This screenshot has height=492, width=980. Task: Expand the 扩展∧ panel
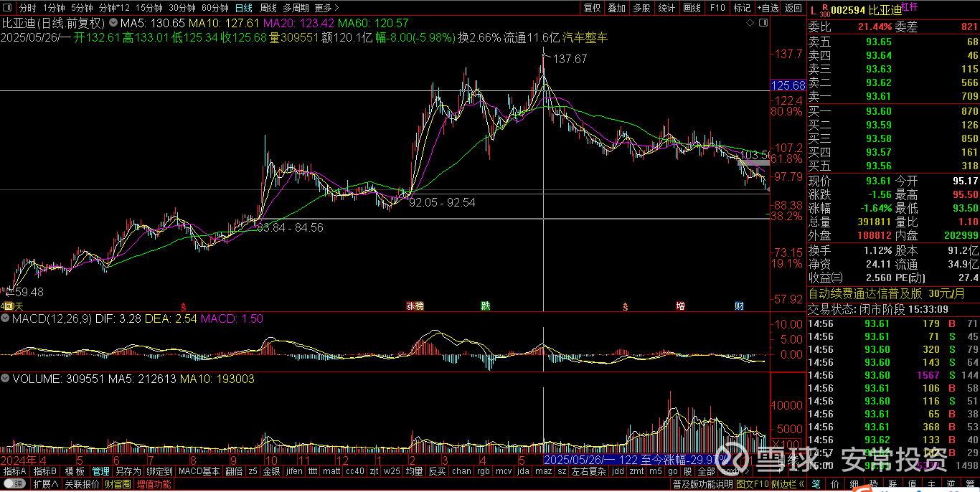45,484
